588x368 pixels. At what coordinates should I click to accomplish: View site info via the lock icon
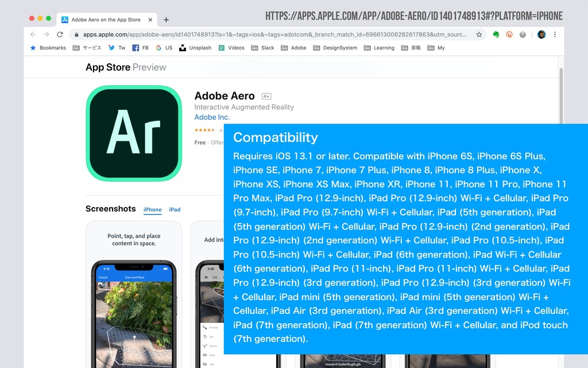[x=76, y=34]
